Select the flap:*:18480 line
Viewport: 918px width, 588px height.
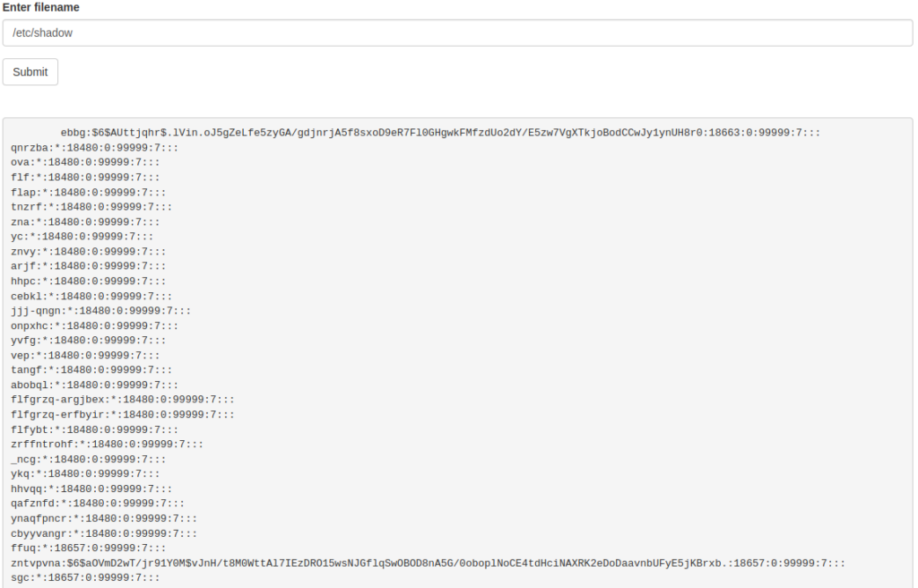point(89,192)
